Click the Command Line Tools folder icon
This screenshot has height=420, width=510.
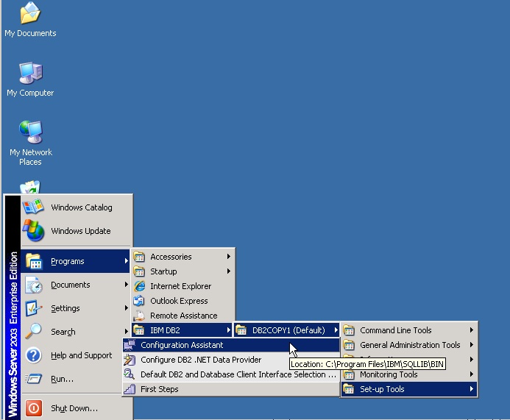(349, 330)
